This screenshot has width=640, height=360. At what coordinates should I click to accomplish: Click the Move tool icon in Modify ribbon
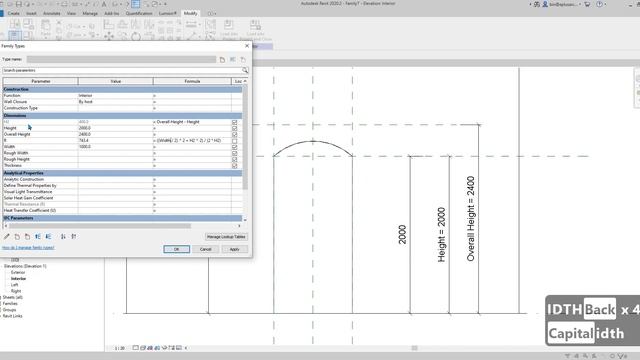click(x=109, y=36)
